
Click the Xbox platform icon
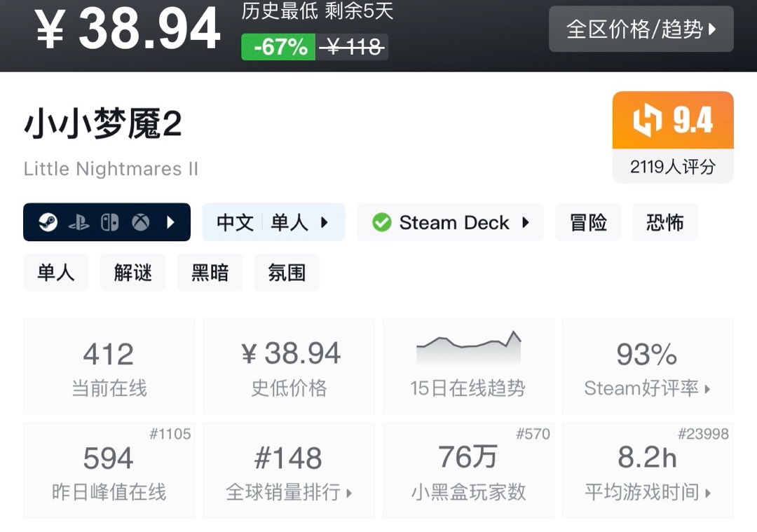coord(140,223)
